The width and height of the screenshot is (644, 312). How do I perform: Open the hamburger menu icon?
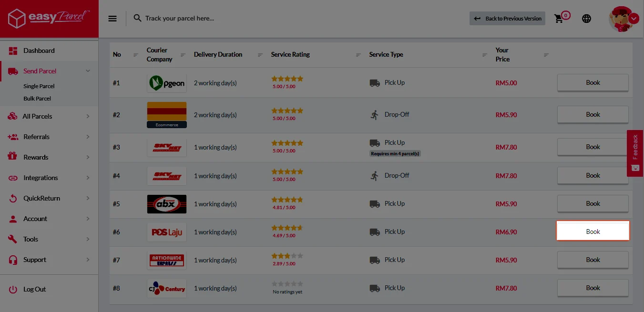(112, 19)
